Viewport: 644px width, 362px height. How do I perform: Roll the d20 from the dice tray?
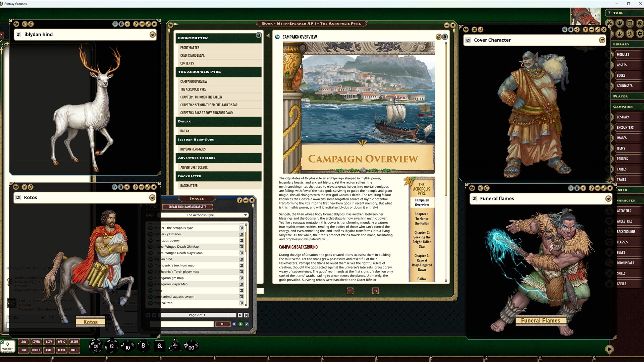tap(96, 346)
